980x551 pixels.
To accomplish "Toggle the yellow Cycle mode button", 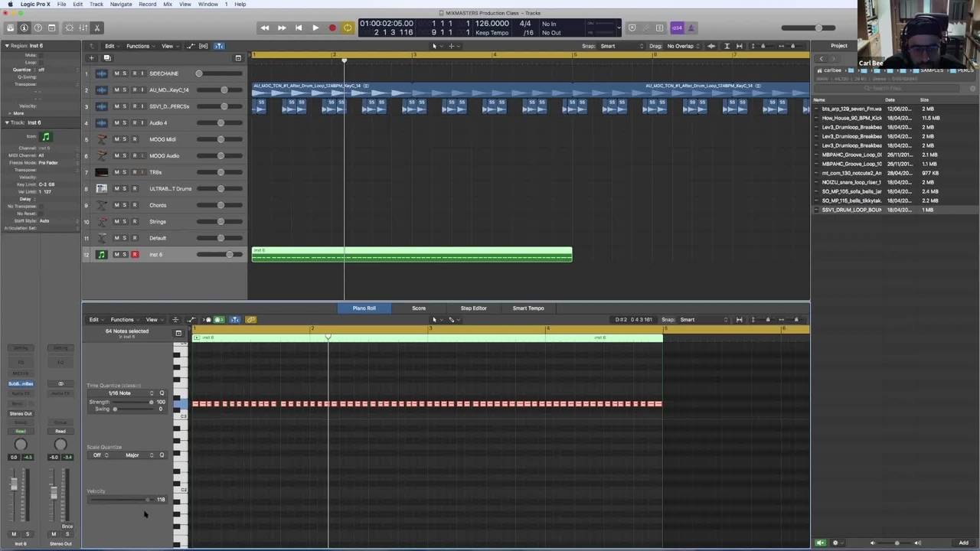I will tap(348, 28).
